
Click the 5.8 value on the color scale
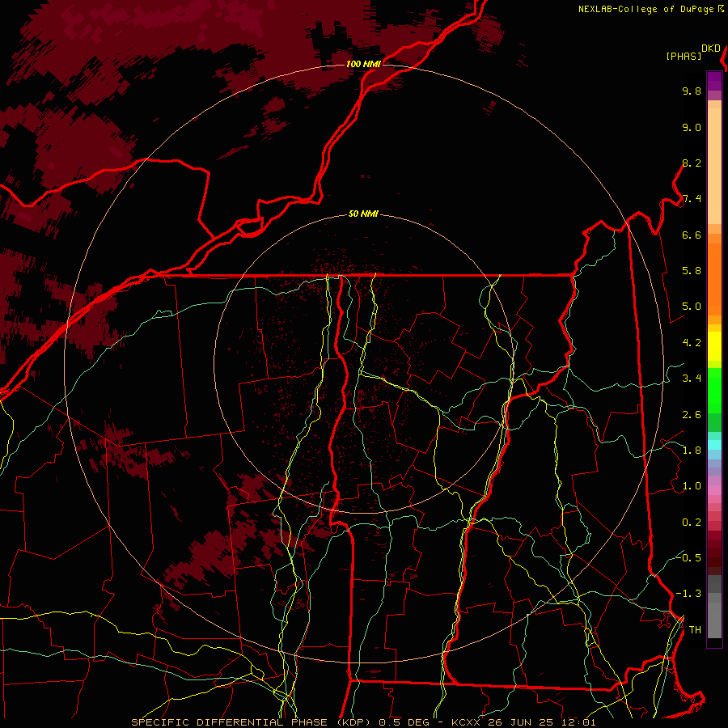pyautogui.click(x=692, y=271)
